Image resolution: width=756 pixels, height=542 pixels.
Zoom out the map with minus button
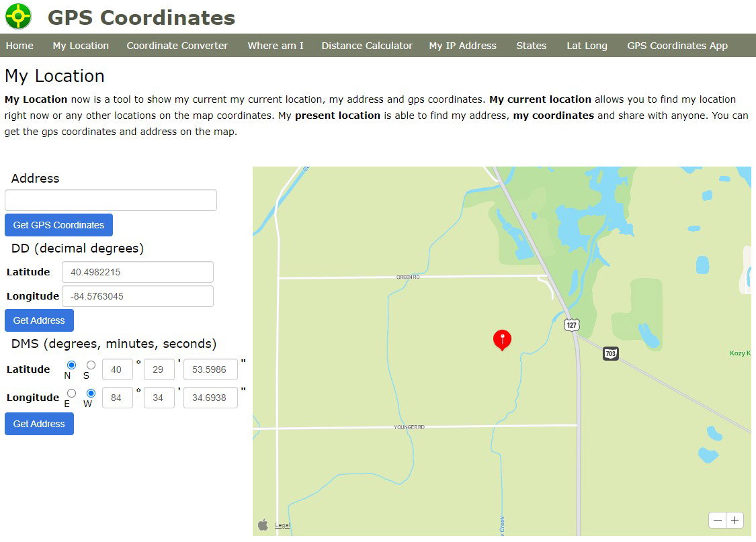(x=718, y=521)
